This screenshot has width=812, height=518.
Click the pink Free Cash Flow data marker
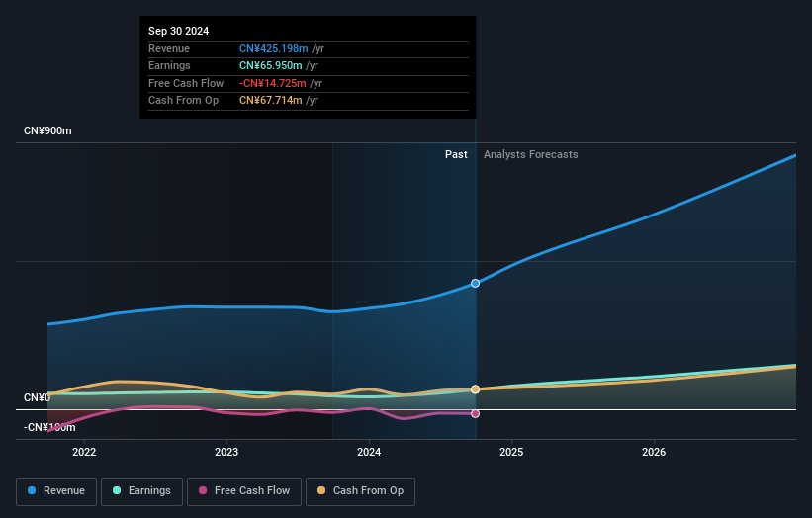click(476, 413)
